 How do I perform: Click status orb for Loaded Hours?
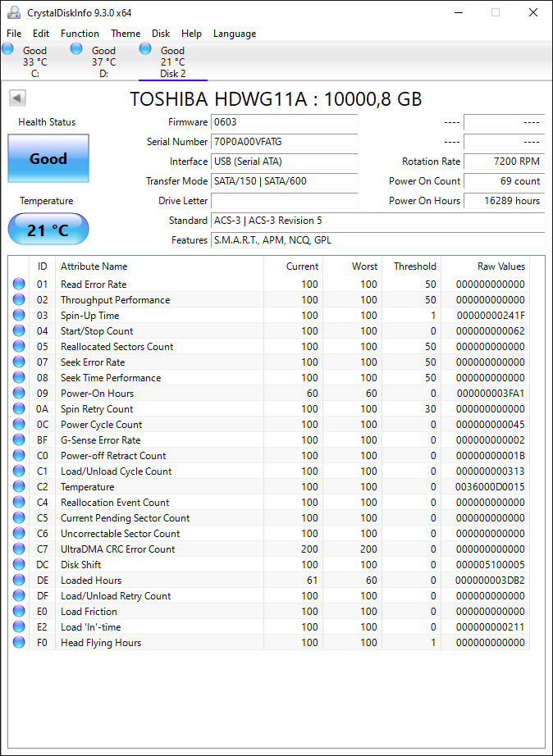pos(19,580)
